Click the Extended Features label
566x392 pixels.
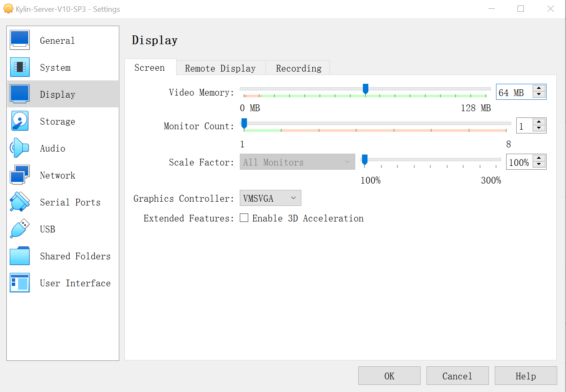(188, 218)
